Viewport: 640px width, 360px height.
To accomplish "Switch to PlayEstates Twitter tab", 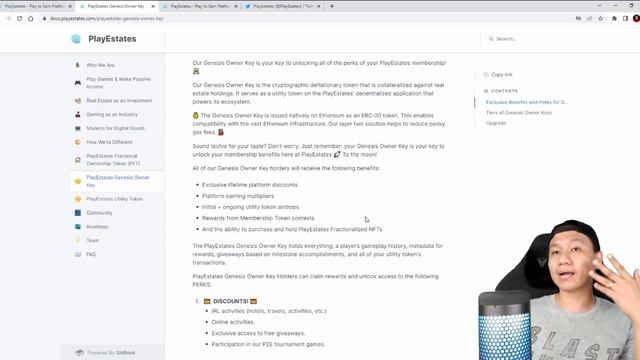I will (282, 7).
